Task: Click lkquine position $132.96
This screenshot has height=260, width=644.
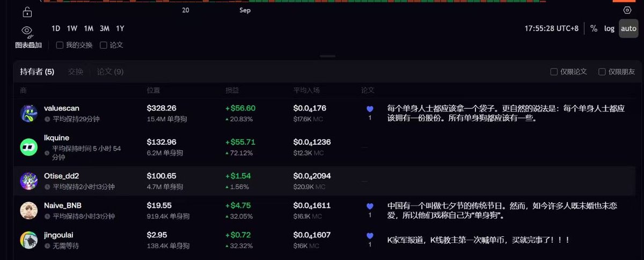Action: (x=162, y=142)
